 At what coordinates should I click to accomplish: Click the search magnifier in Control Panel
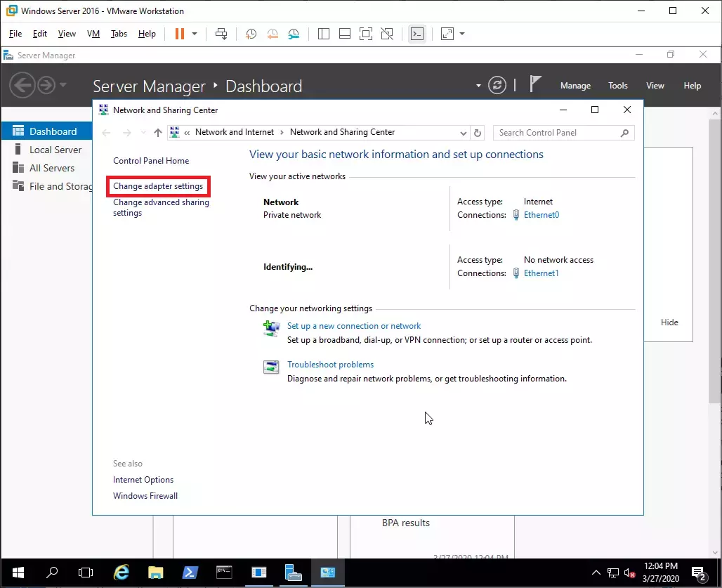624,133
